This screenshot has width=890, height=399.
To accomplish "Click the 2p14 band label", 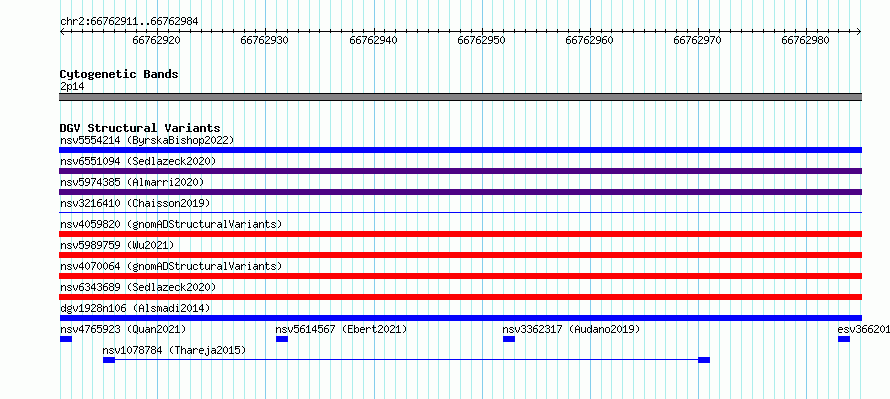I will pyautogui.click(x=72, y=87).
